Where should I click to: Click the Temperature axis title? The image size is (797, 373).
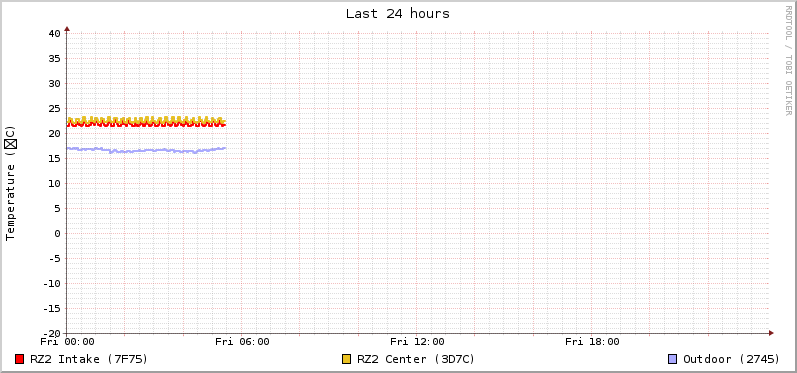click(11, 183)
